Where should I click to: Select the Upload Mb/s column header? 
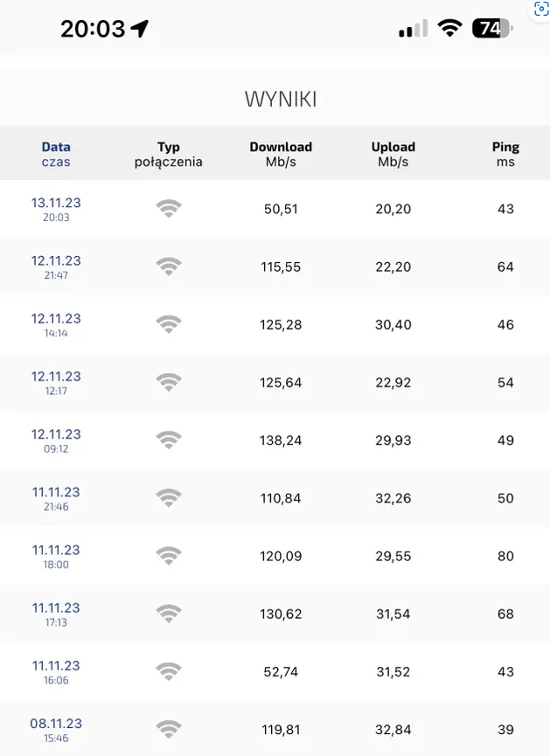click(393, 154)
